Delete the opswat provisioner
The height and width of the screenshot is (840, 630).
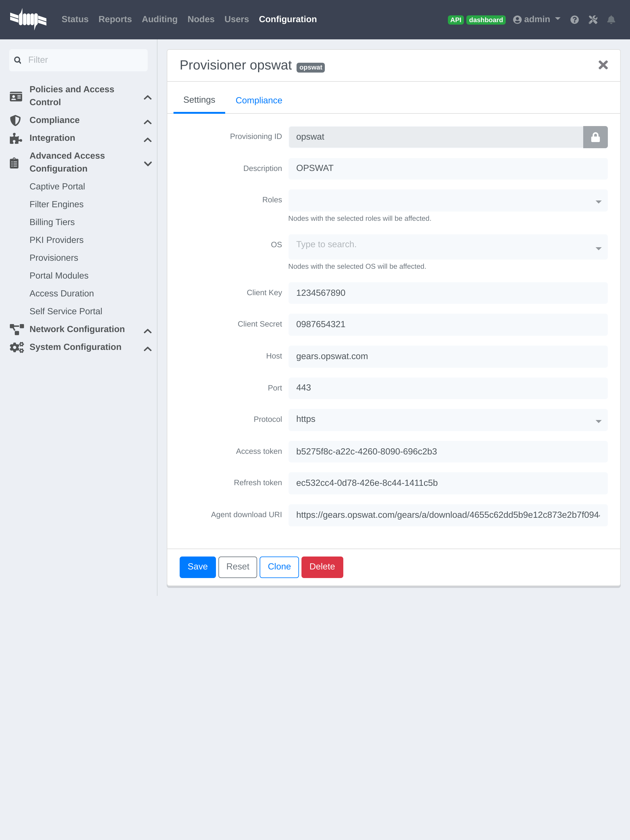(x=322, y=567)
